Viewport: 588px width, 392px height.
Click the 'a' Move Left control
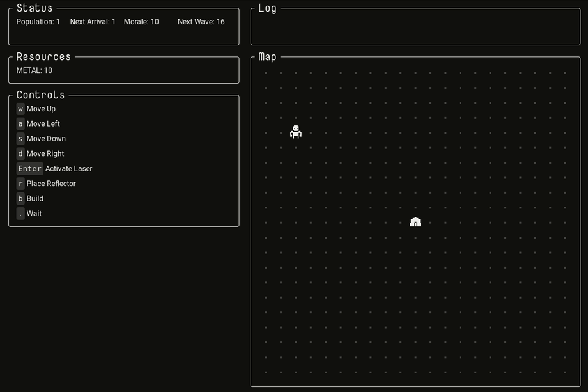pyautogui.click(x=20, y=124)
